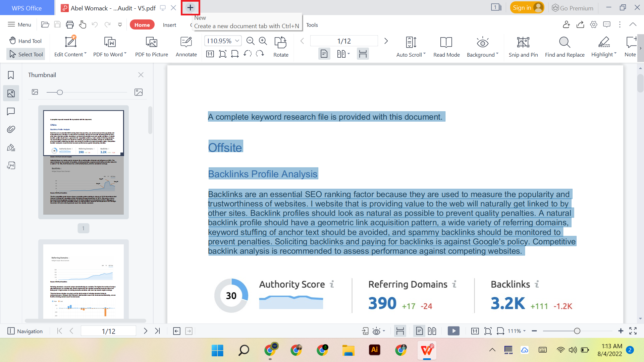Enable two-page view from the status bar
644x362 pixels.
432,331
